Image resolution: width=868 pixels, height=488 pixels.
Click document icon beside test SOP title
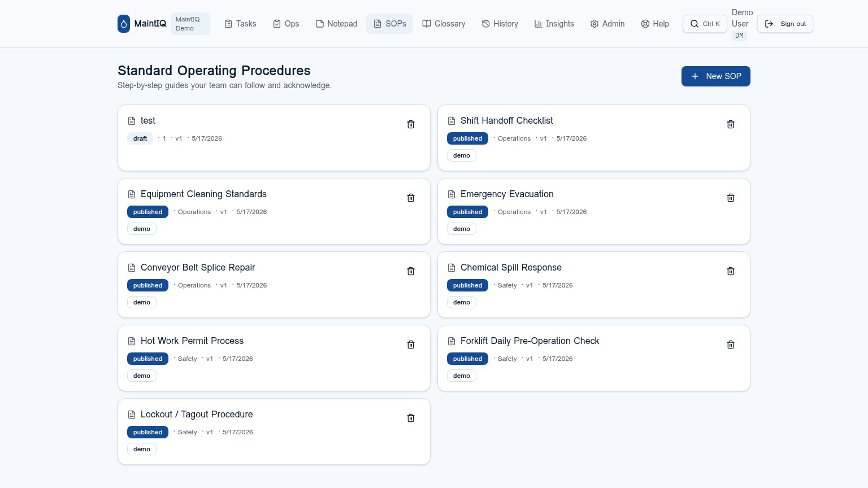(x=132, y=121)
